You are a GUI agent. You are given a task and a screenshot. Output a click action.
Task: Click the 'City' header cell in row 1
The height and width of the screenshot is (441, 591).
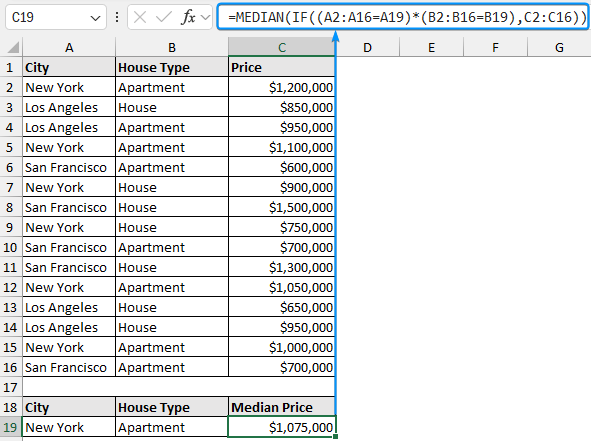click(x=69, y=67)
